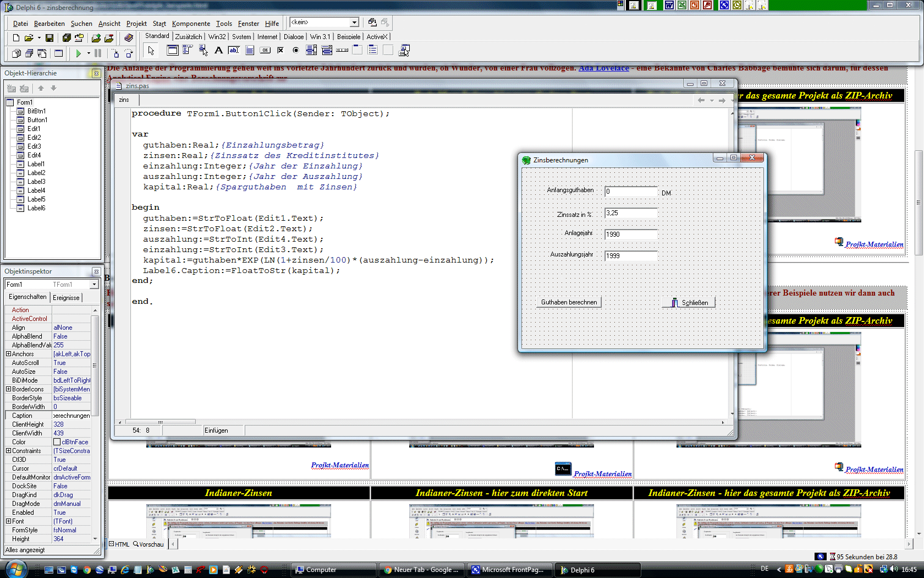Viewport: 924px width, 578px height.
Task: Open the Help book icon
Action: pos(129,38)
